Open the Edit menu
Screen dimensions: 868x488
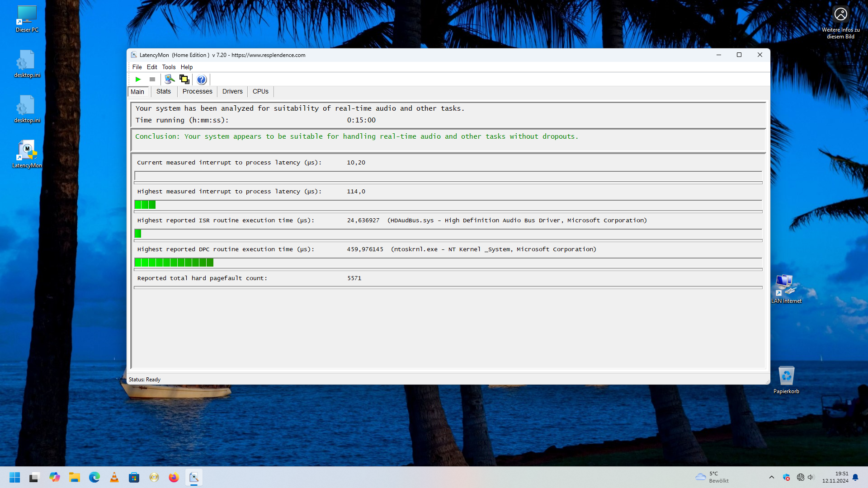(152, 67)
